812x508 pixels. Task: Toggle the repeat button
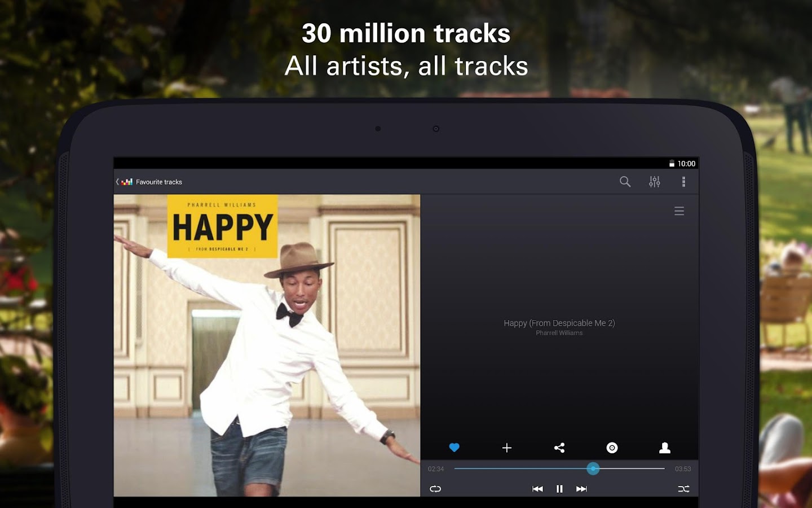(x=435, y=489)
